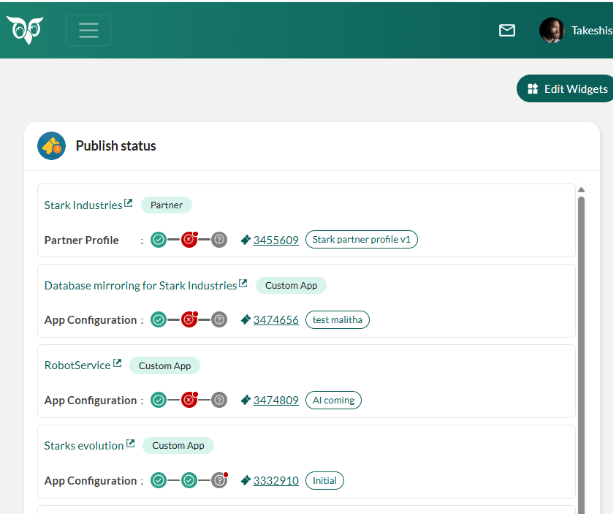The height and width of the screenshot is (514, 614).
Task: Click external link icon beside Database mirroring
Action: [243, 283]
